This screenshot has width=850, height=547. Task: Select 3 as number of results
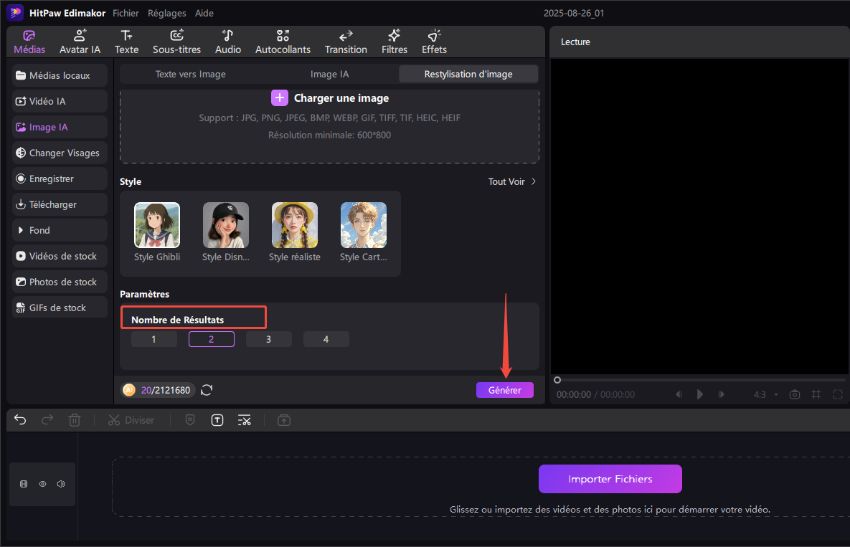click(x=268, y=339)
